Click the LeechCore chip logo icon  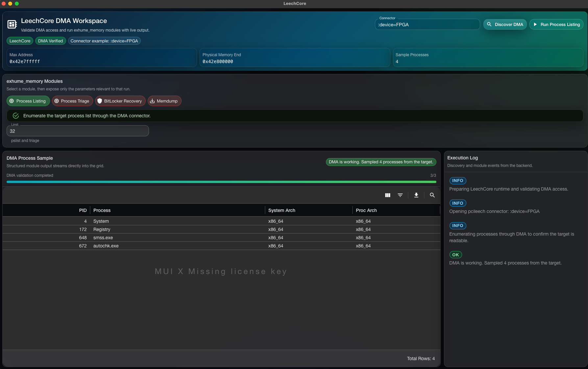click(12, 24)
